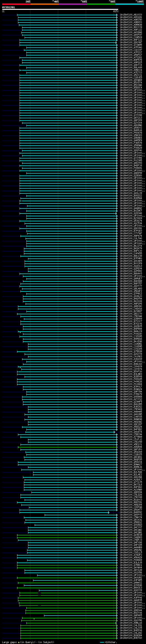This screenshot has width=146, height=644.
Task: Select the UniRef100_Q4KTI4 label
Action: 131,65
